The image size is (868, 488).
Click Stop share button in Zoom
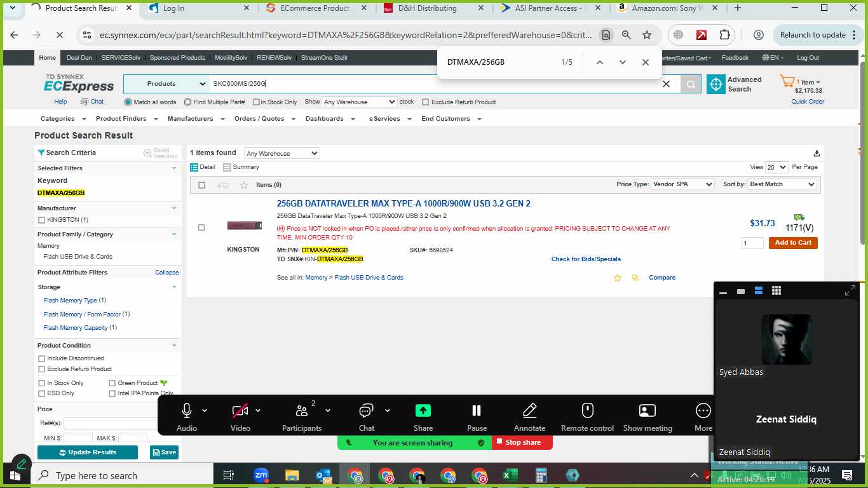pos(522,442)
